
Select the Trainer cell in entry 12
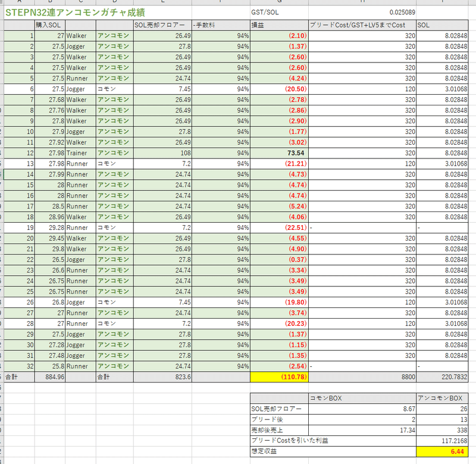[x=80, y=153]
